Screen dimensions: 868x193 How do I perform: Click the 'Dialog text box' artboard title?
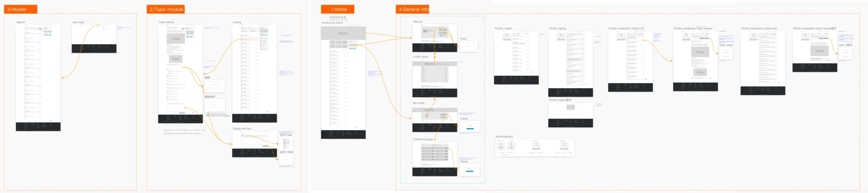242,129
